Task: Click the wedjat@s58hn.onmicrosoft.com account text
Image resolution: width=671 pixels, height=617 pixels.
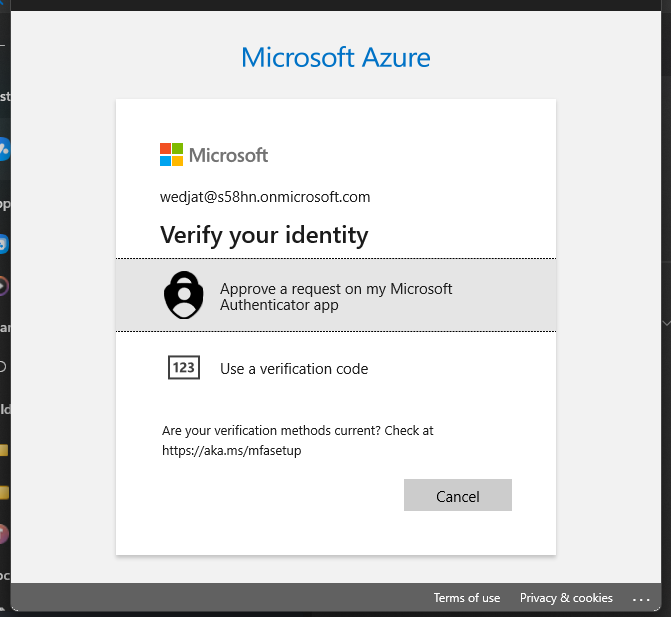Action: (265, 197)
